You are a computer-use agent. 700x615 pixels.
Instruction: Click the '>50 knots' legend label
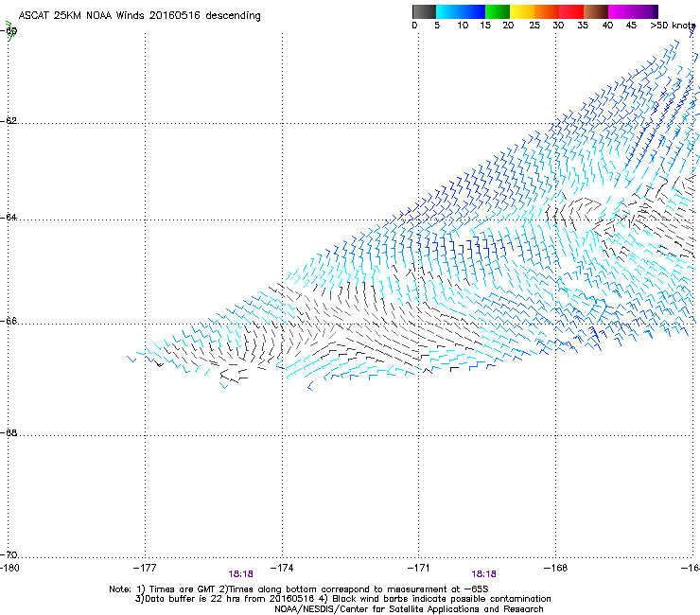point(673,26)
